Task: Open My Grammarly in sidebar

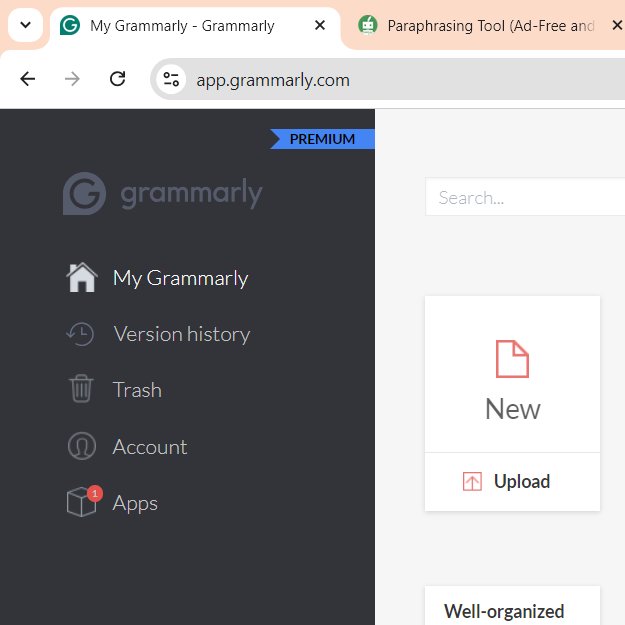Action: point(180,278)
